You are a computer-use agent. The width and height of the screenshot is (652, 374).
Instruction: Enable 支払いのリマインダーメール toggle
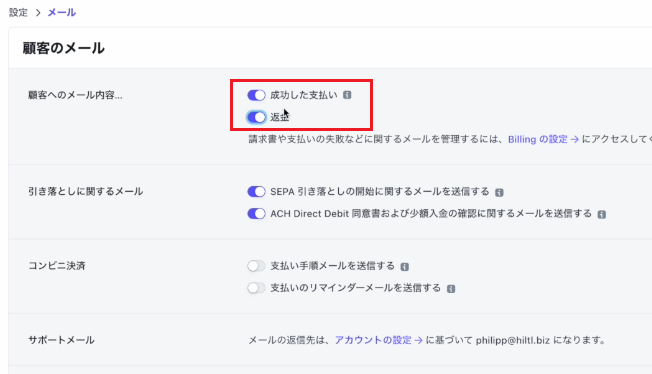[256, 288]
